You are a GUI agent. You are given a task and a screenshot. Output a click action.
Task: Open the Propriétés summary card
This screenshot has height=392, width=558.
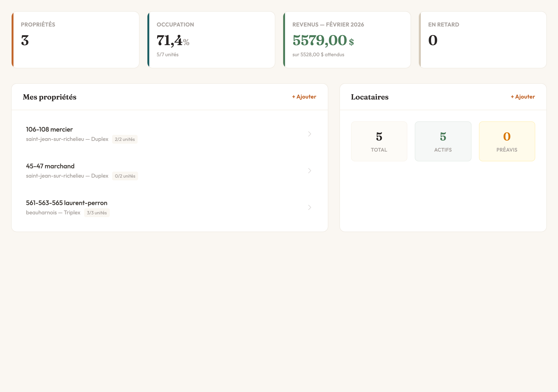(x=75, y=39)
